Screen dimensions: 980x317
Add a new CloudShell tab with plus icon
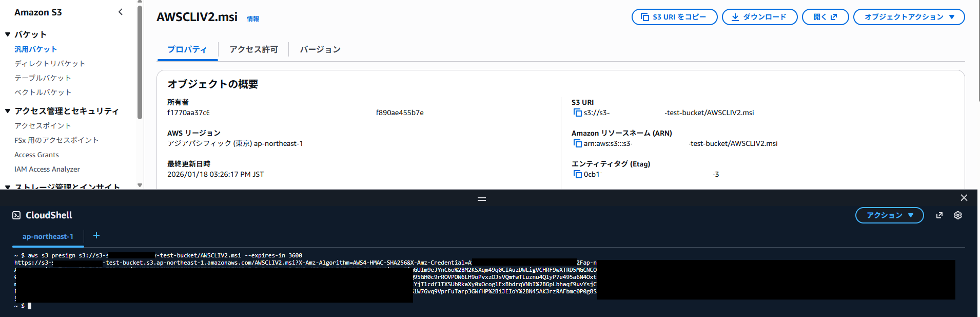[x=96, y=235]
